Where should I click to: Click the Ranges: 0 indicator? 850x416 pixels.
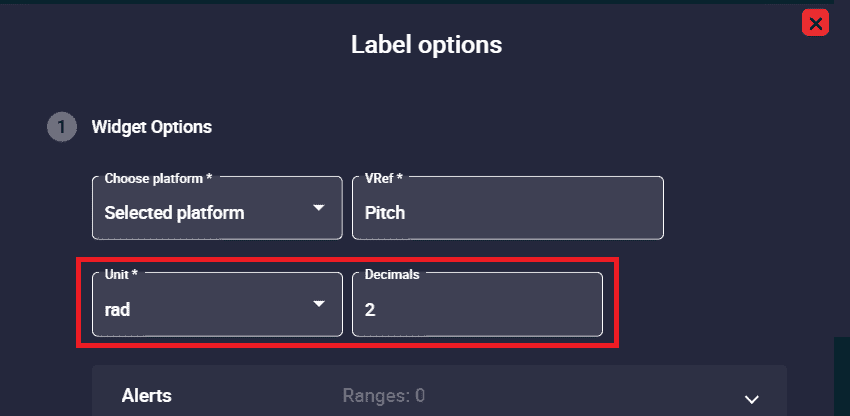pos(384,396)
